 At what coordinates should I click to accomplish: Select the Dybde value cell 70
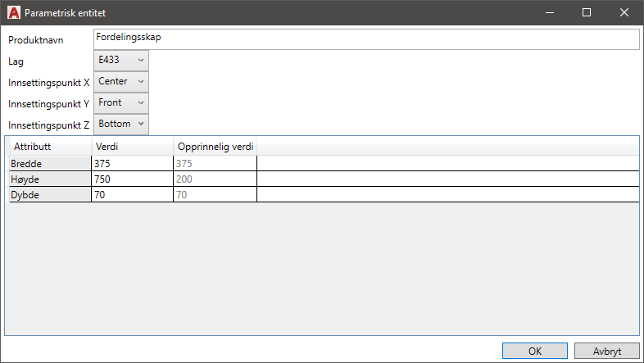[x=131, y=195]
